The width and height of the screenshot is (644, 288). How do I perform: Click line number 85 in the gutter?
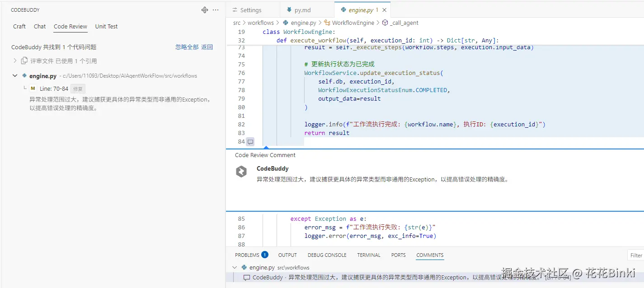pos(241,218)
